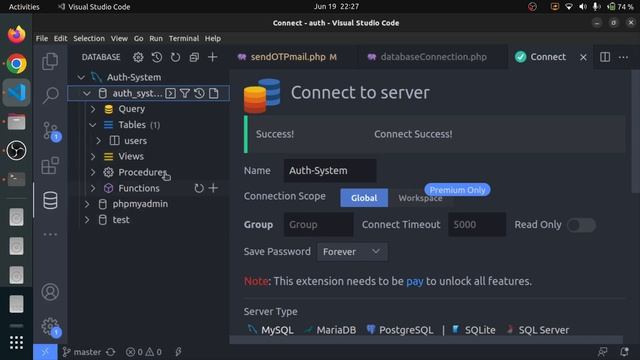Open OBS Studio from the dock
640x360 pixels.
pyautogui.click(x=16, y=151)
